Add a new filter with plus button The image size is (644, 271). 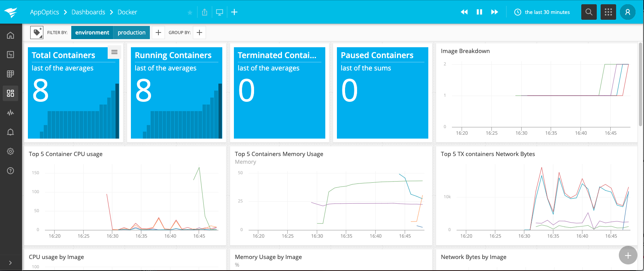click(158, 33)
